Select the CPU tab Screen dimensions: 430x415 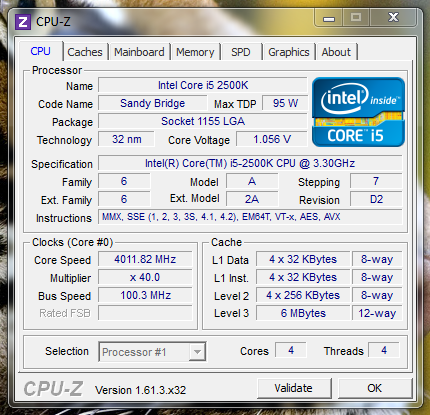(x=41, y=51)
